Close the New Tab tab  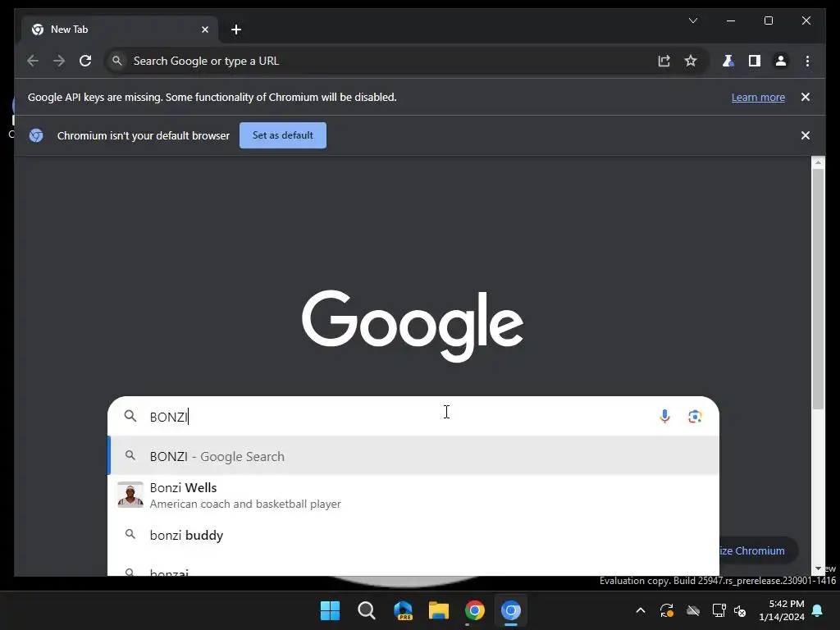204,30
